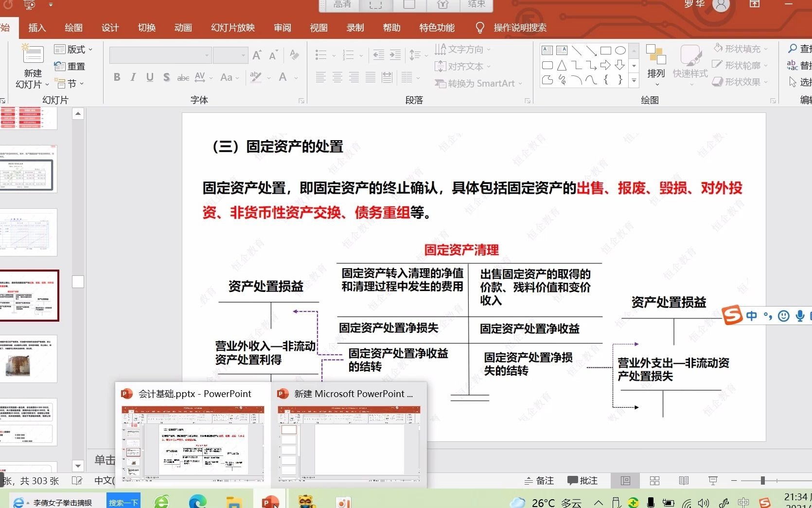
Task: Click Shape Fill (形状填充) button
Action: pyautogui.click(x=740, y=49)
